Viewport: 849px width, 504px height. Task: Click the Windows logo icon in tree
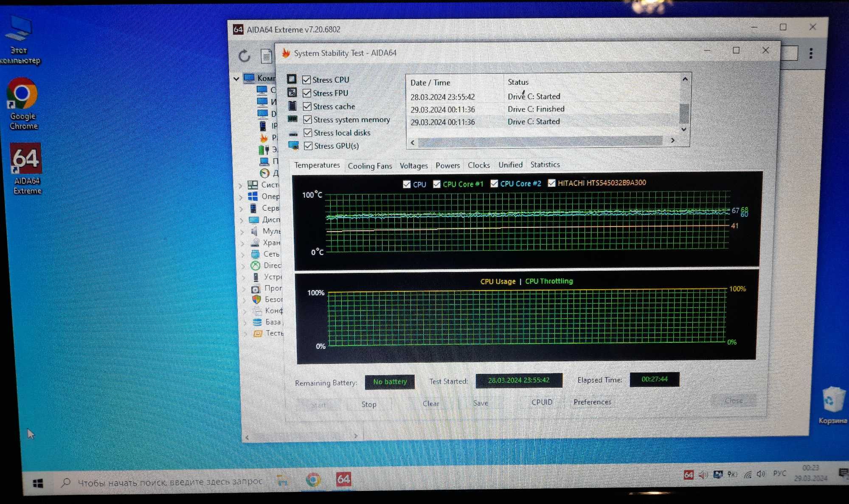tap(253, 196)
